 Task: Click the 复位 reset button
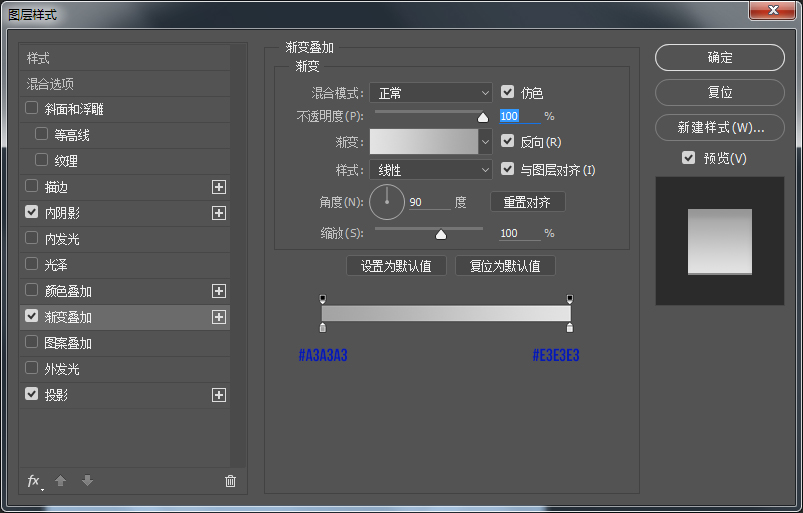tap(720, 92)
